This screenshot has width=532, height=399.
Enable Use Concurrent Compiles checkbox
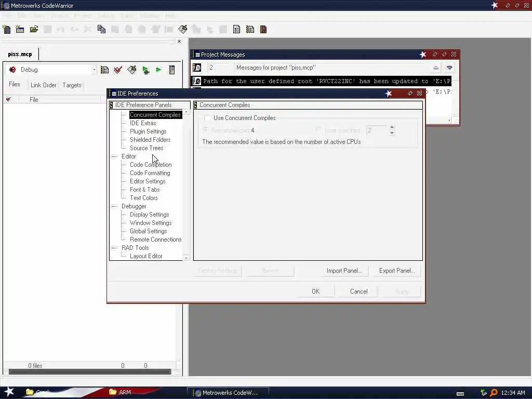207,118
